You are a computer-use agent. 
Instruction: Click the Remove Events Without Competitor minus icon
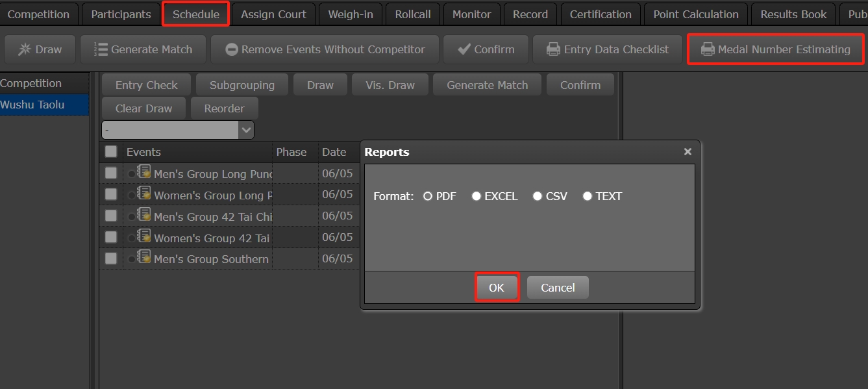[231, 49]
